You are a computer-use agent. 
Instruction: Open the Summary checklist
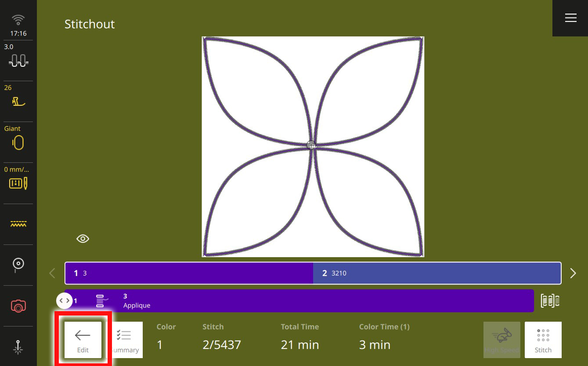pyautogui.click(x=124, y=340)
